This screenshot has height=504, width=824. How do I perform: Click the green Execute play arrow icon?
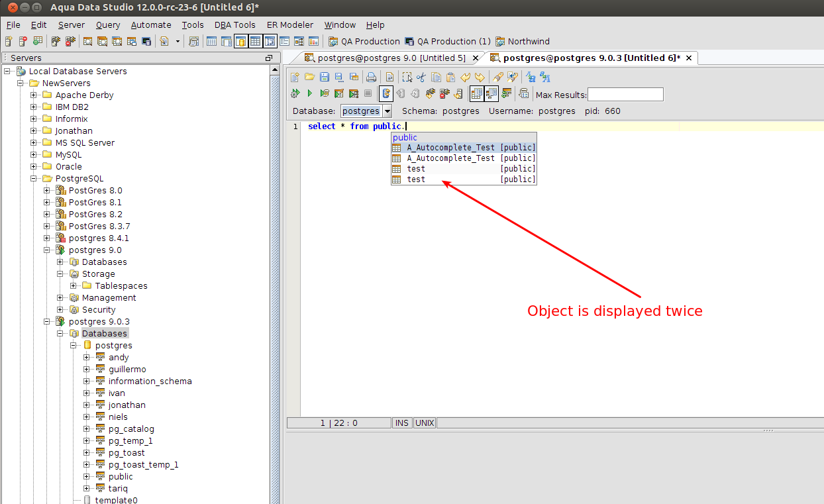(x=309, y=94)
